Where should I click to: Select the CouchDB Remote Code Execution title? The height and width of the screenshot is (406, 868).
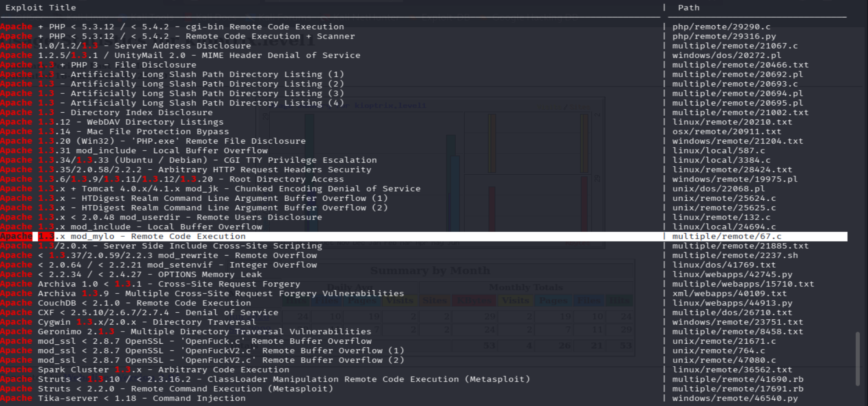click(125, 303)
